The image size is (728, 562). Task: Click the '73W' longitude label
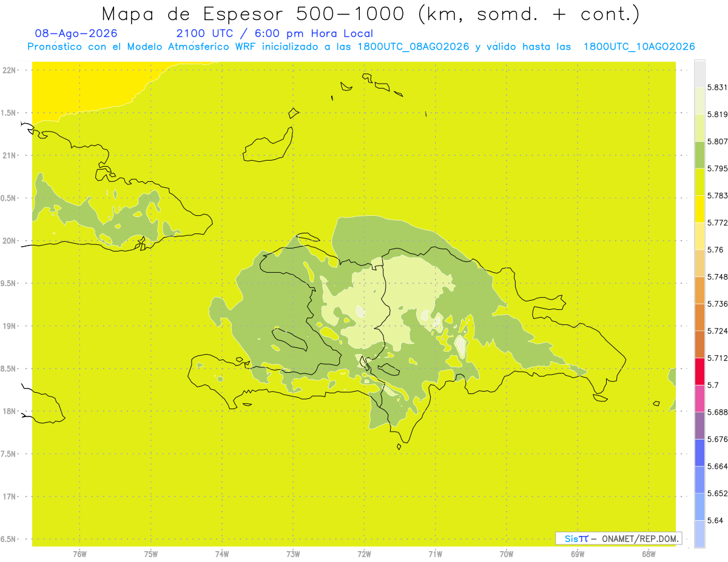pos(293,554)
